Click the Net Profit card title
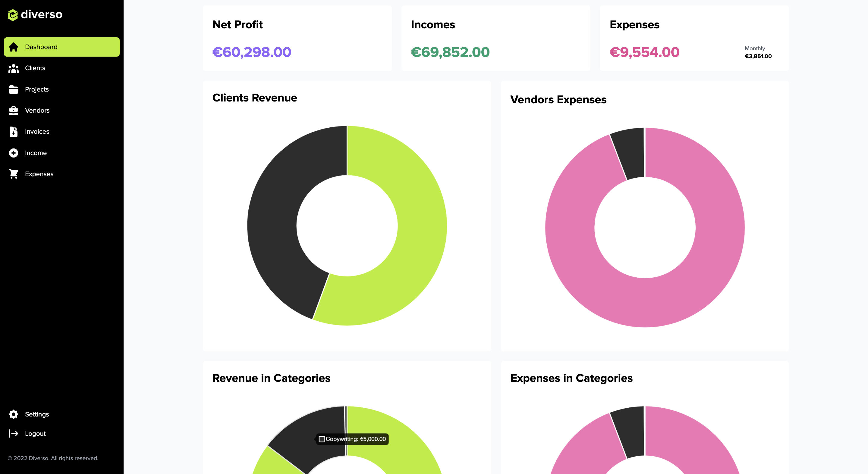This screenshot has height=474, width=868. (x=237, y=25)
